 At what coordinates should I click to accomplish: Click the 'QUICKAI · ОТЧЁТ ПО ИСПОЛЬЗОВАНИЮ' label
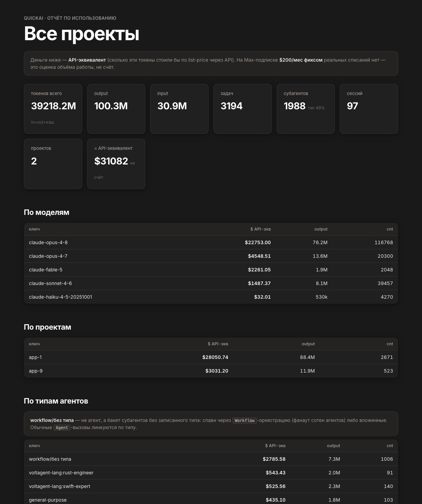tap(70, 18)
